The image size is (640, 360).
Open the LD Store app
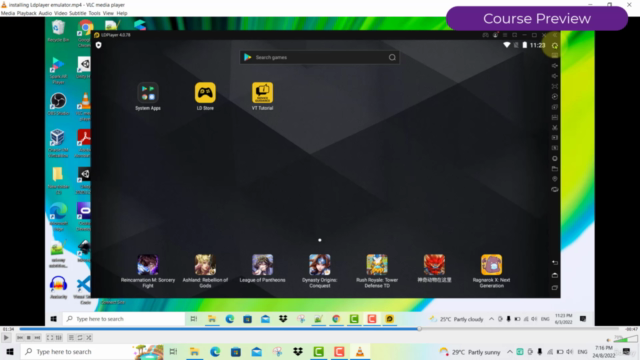point(205,96)
